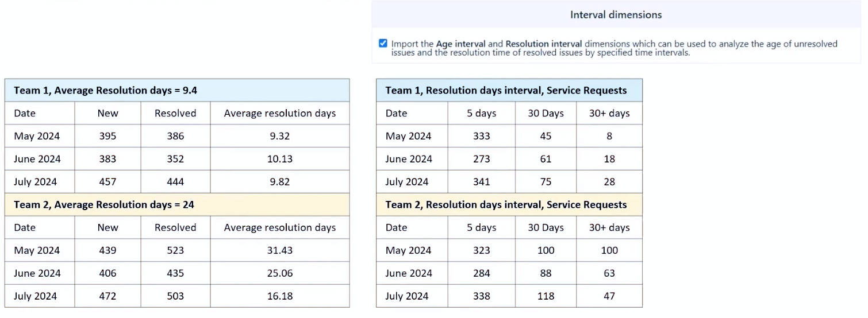Click the "New" column header under Team 1
Viewport: 868px width, 318px height.
[107, 113]
